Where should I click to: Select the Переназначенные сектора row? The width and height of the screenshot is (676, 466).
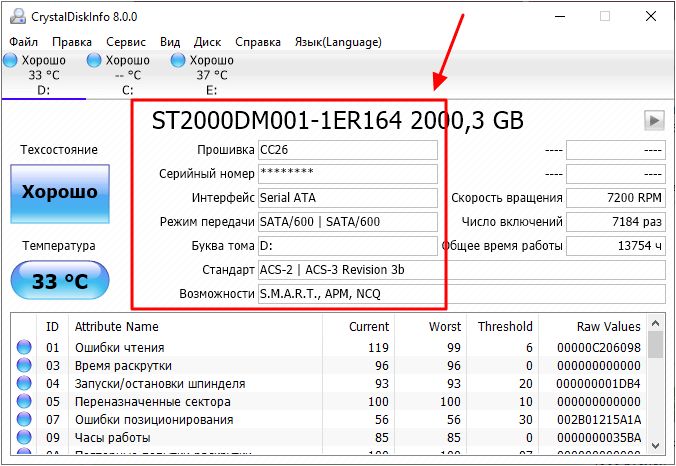[x=329, y=401]
